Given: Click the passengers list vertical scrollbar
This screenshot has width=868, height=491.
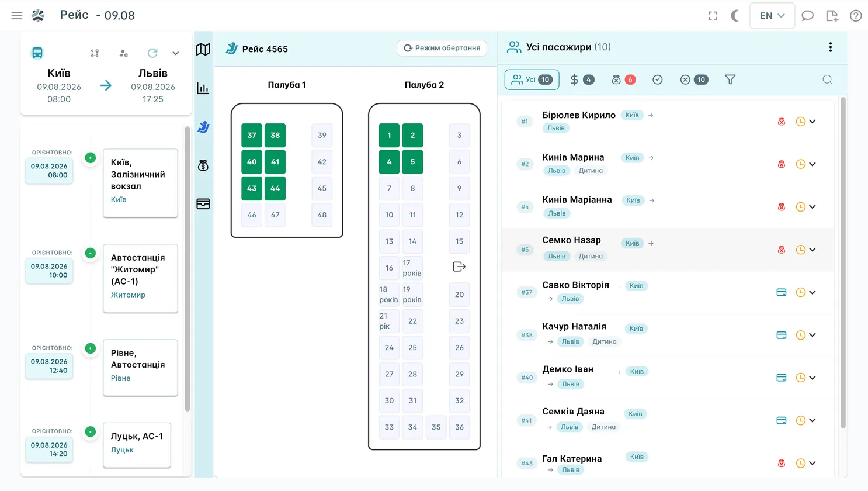Looking at the screenshot, I should pos(843,263).
